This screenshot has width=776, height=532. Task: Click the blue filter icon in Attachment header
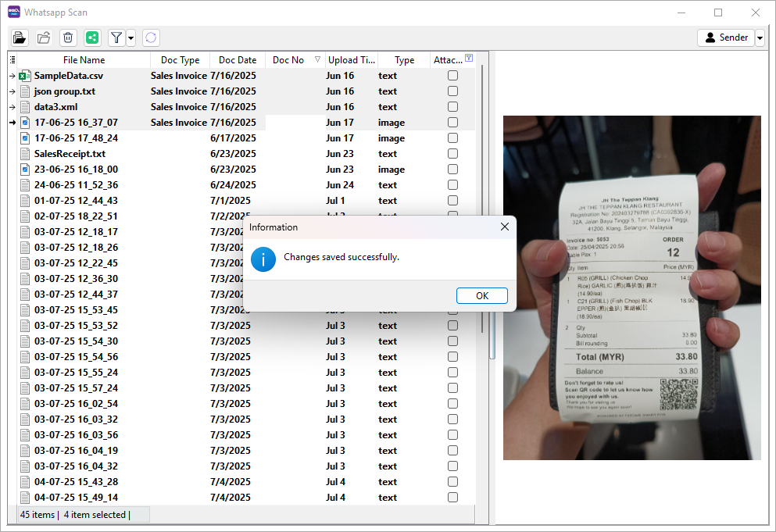(x=468, y=59)
